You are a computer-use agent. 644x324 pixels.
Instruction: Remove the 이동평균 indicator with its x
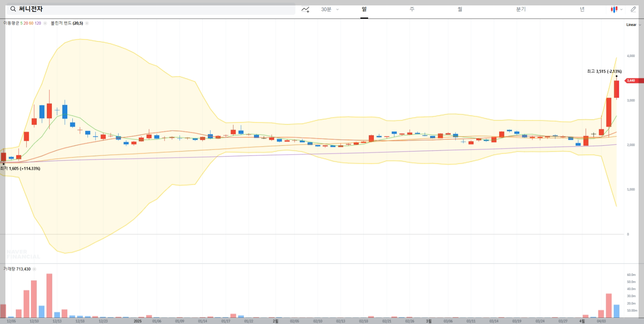point(45,23)
